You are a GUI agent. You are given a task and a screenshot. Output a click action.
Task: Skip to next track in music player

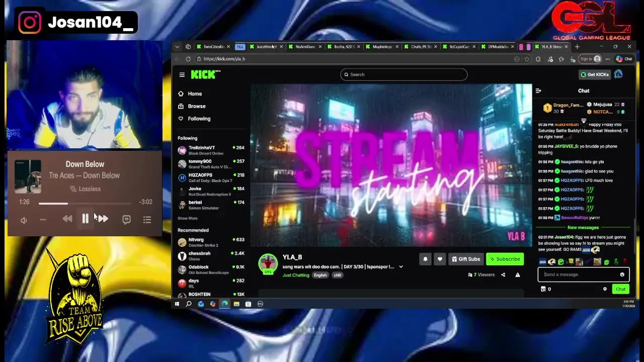[103, 219]
